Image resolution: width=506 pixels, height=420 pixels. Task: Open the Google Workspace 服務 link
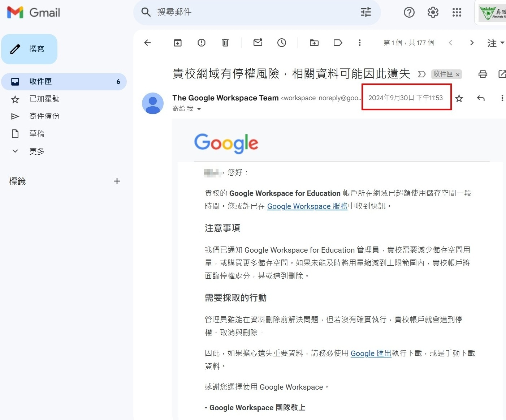(307, 206)
